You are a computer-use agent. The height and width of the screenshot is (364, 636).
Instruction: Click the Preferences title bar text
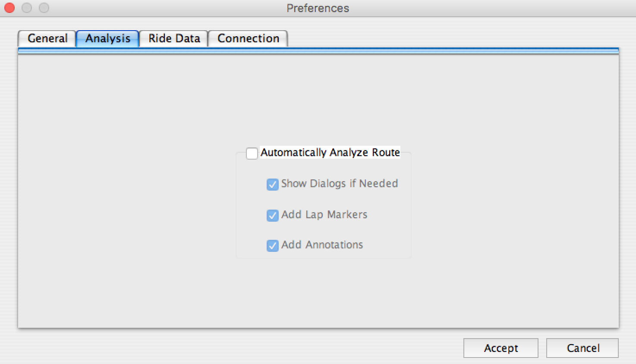coord(318,8)
